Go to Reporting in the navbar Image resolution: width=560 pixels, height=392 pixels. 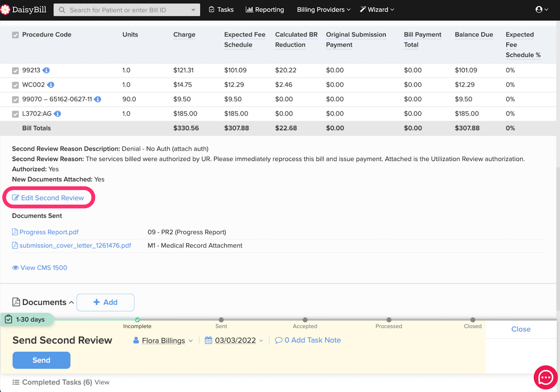(265, 10)
